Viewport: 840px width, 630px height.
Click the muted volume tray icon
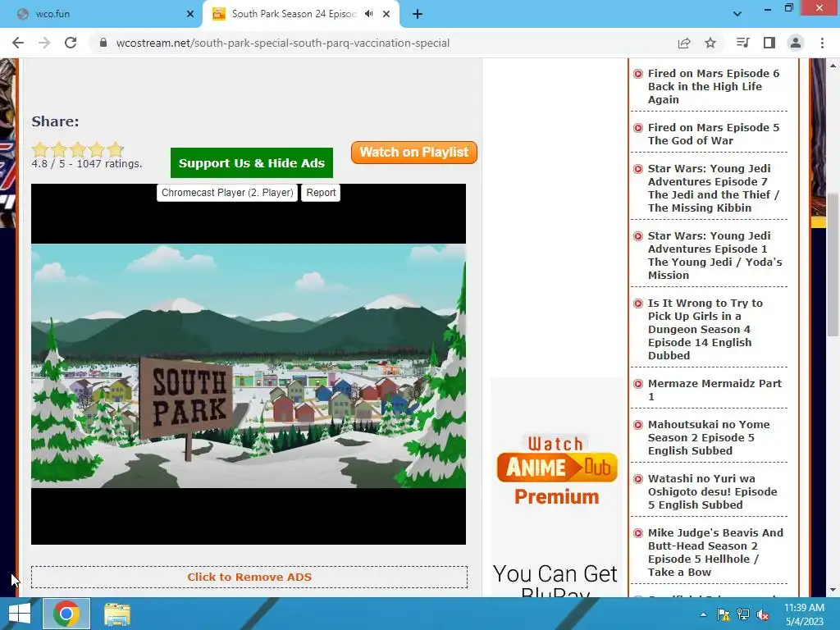tap(763, 614)
